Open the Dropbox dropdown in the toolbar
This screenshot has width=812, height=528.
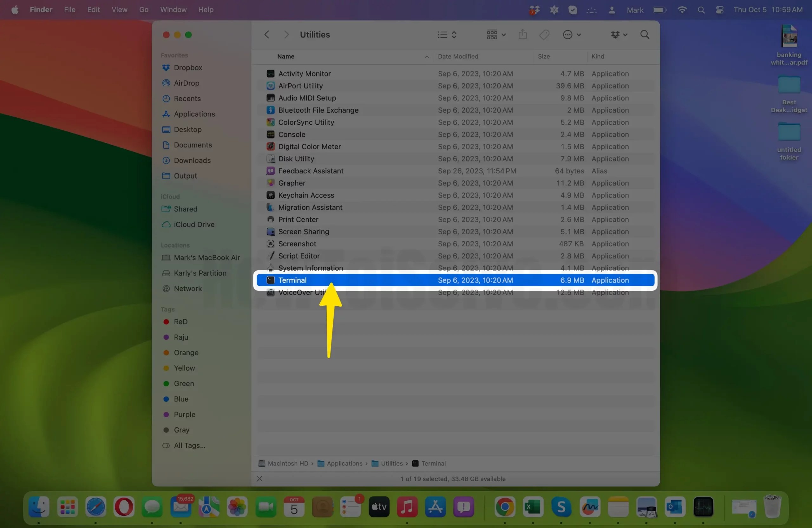point(619,35)
